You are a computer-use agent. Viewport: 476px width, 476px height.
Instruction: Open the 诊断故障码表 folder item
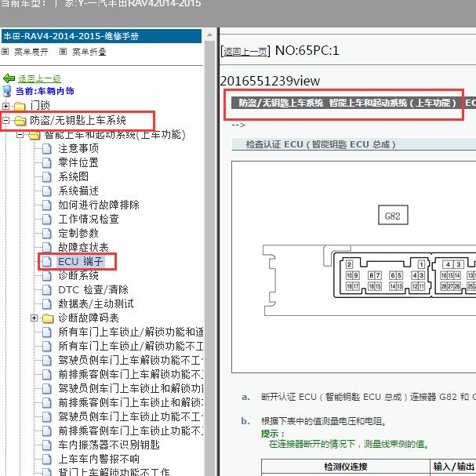(x=89, y=318)
